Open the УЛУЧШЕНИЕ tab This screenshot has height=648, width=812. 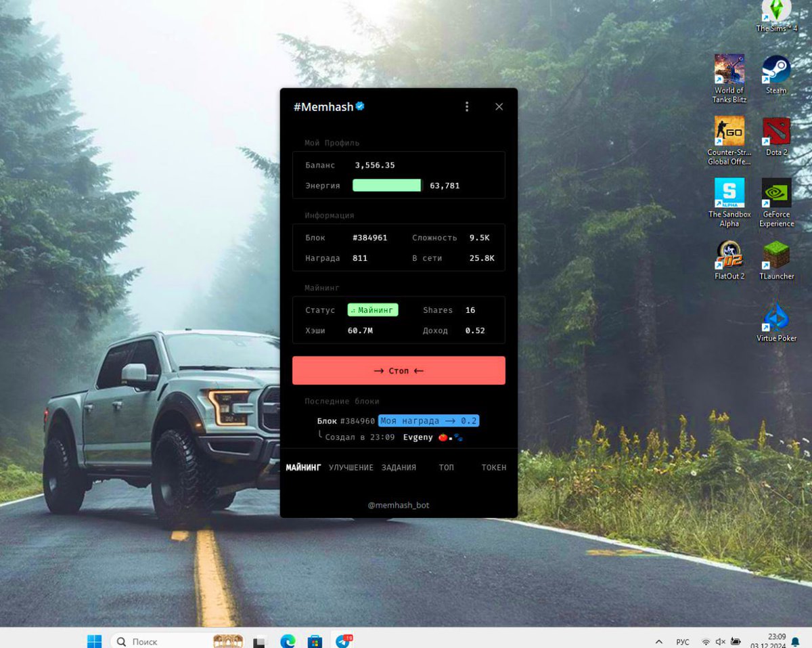(x=351, y=467)
